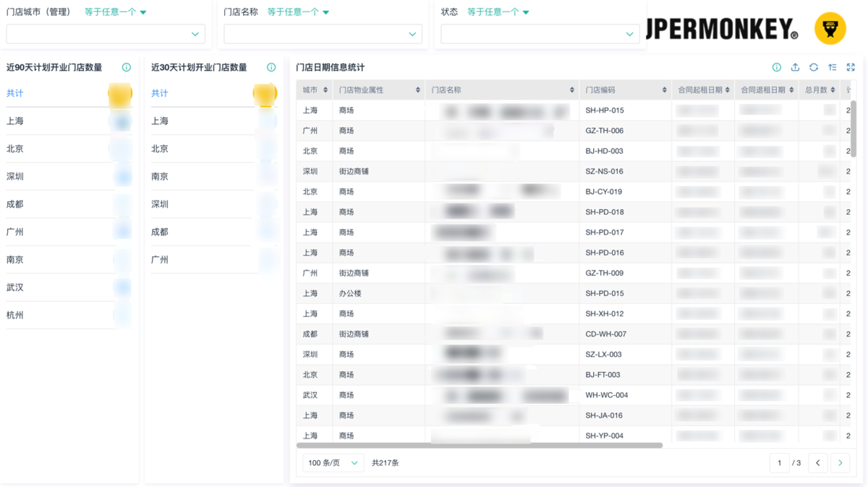This screenshot has width=868, height=487.
Task: Click info icon on 近30天计划开业门店数量 panel
Action: tap(271, 67)
